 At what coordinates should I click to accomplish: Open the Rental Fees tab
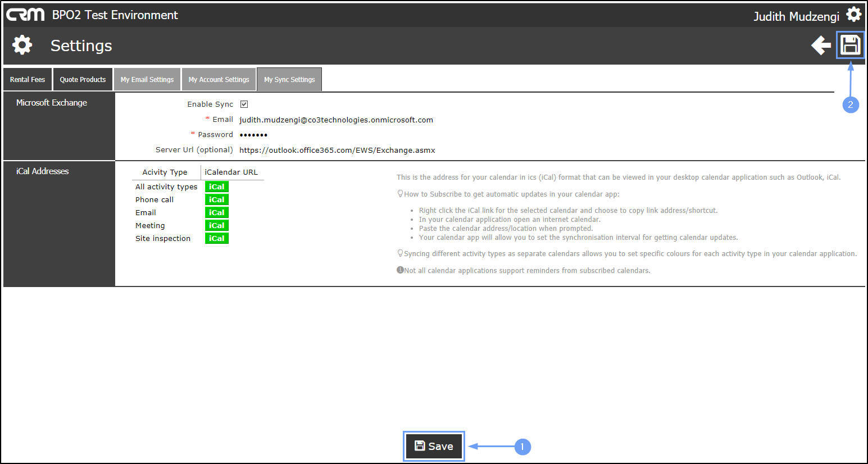[28, 79]
